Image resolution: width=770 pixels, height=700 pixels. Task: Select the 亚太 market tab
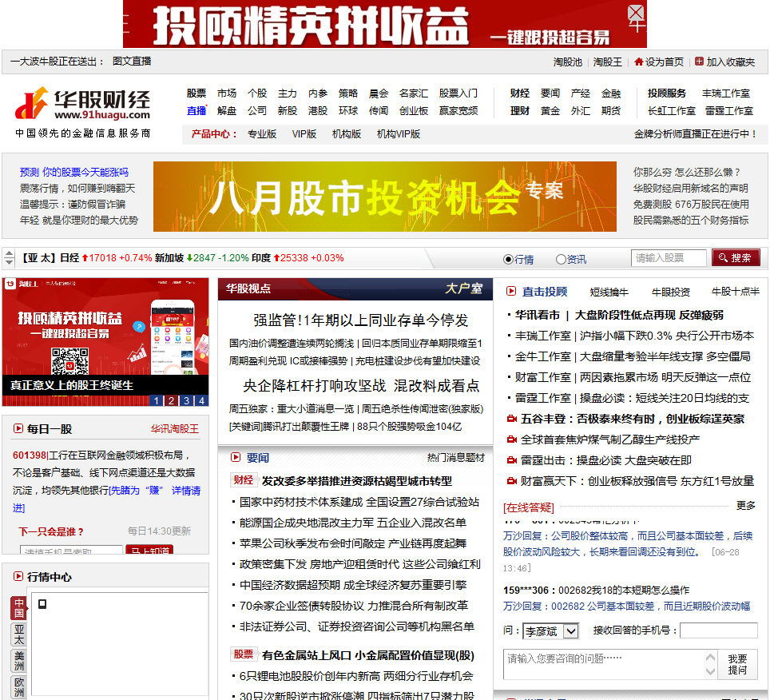click(x=18, y=634)
